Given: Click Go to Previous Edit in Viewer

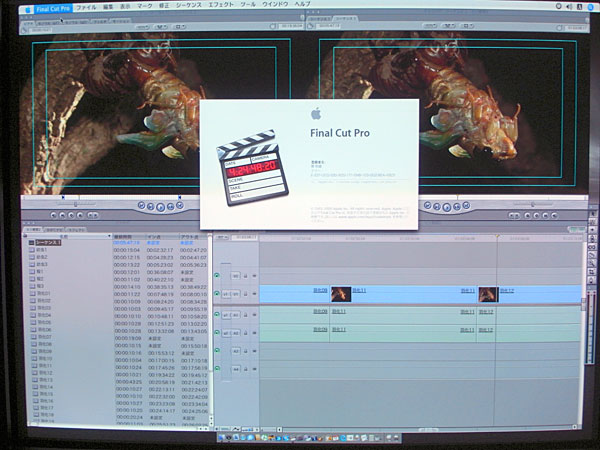Looking at the screenshot, I should pos(141,205).
